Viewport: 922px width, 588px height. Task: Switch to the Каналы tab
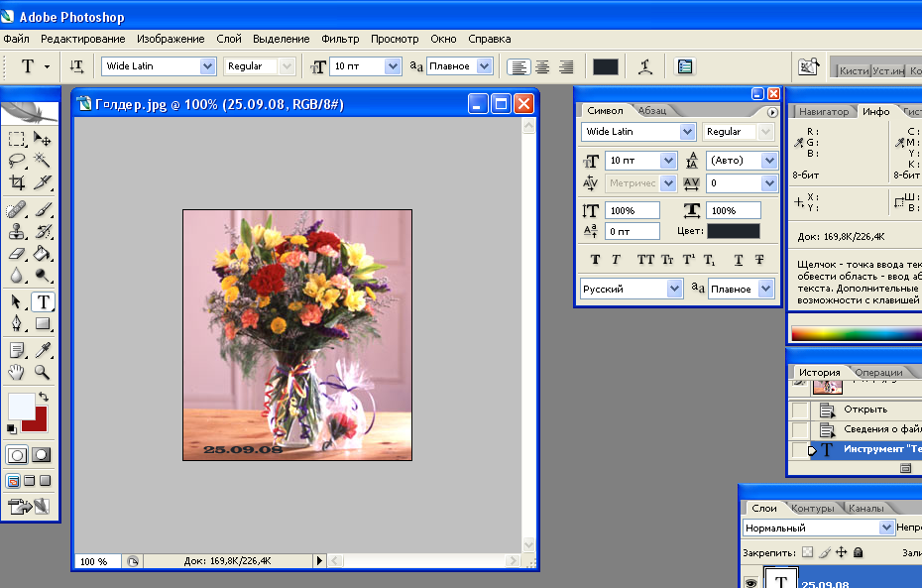[865, 508]
